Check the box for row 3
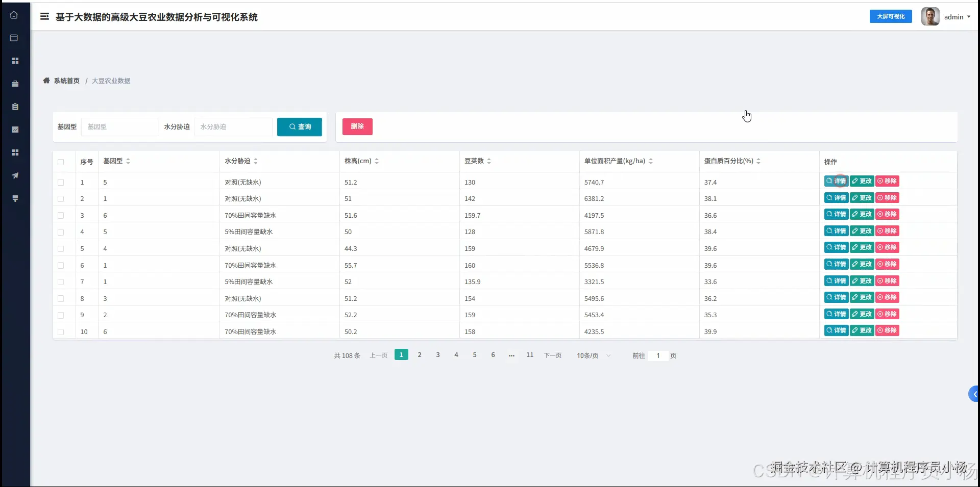Screen dimensions: 980x487 (x=61, y=215)
